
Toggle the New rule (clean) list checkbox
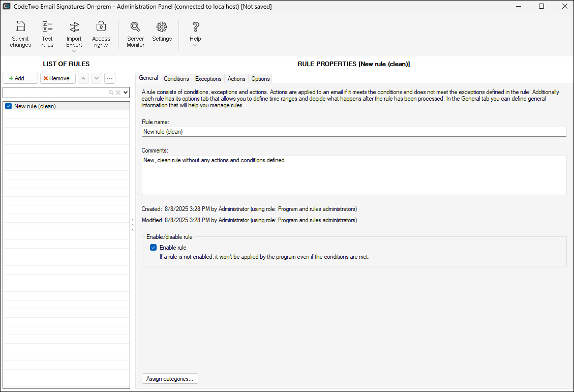click(8, 106)
